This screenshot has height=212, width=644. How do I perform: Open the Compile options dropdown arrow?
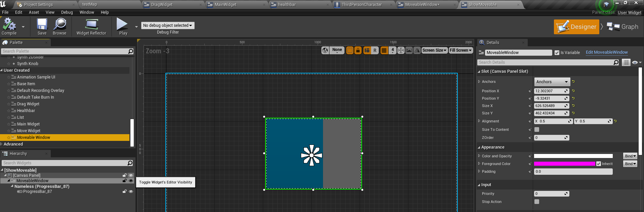click(23, 26)
